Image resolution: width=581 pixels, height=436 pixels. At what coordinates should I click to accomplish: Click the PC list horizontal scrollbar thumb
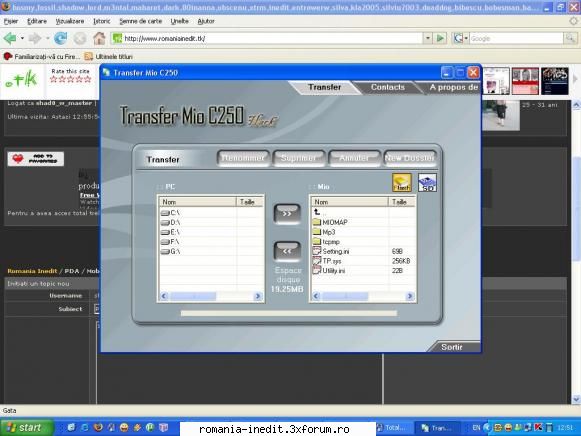click(193, 296)
